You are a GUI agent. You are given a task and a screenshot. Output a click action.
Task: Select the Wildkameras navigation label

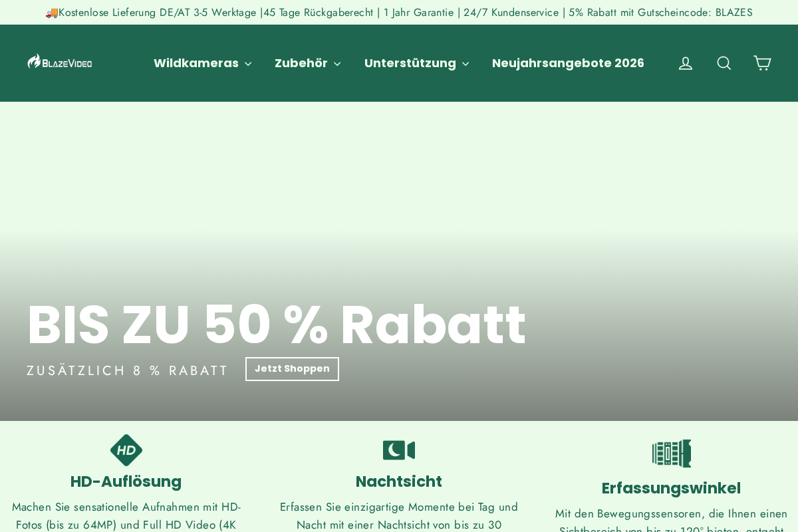tap(196, 63)
